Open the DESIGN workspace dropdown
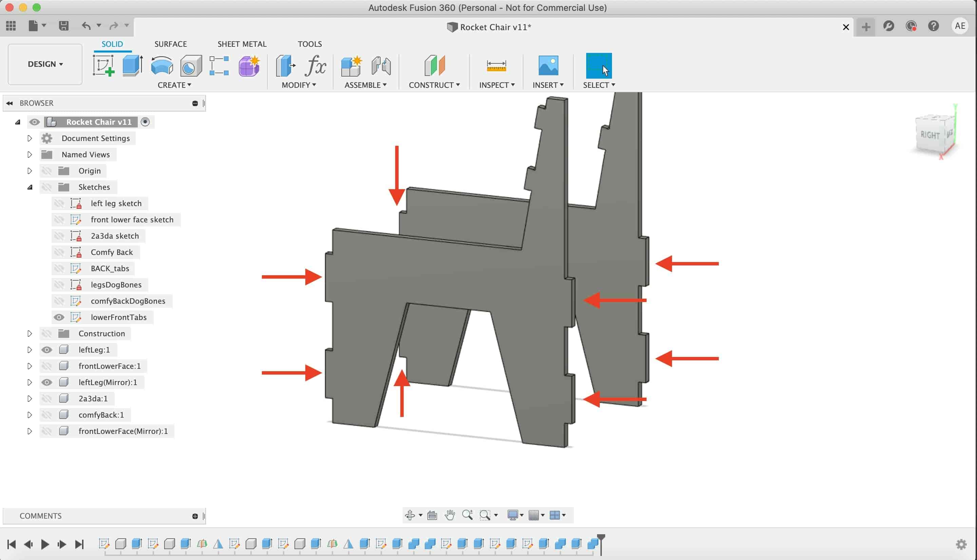Viewport: 977px width, 560px height. (x=45, y=64)
